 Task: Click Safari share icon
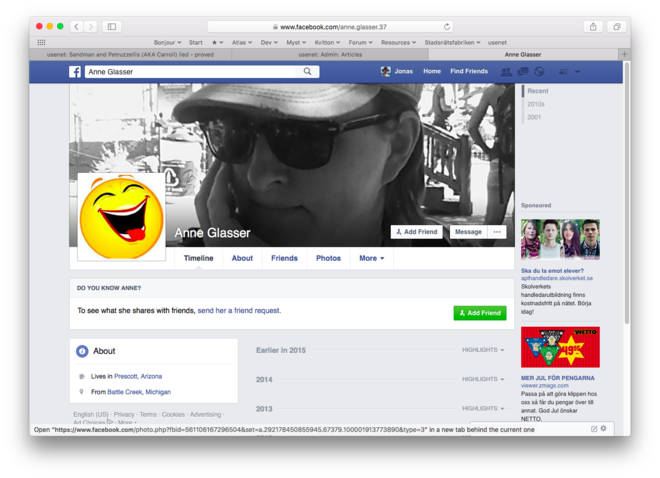click(x=593, y=27)
